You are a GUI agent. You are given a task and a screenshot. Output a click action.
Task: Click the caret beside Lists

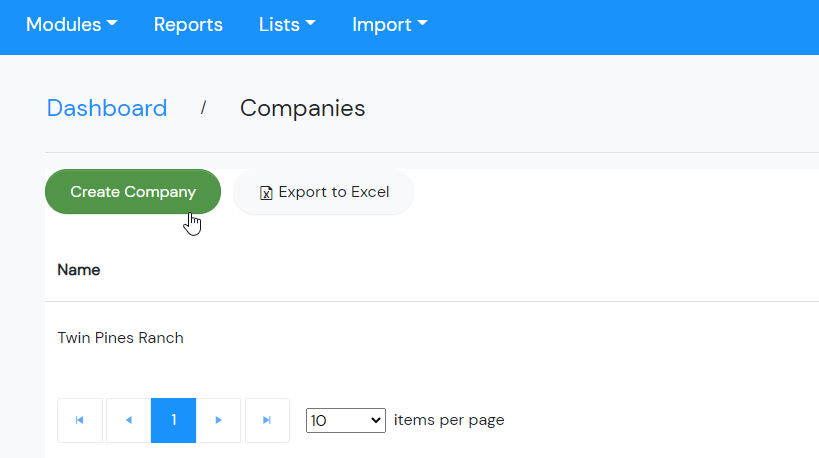click(310, 24)
